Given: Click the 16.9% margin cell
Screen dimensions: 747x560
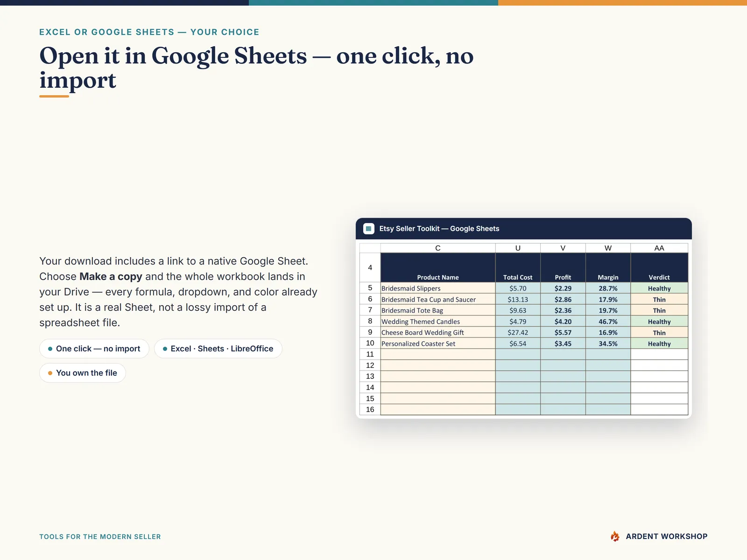Looking at the screenshot, I should point(608,332).
